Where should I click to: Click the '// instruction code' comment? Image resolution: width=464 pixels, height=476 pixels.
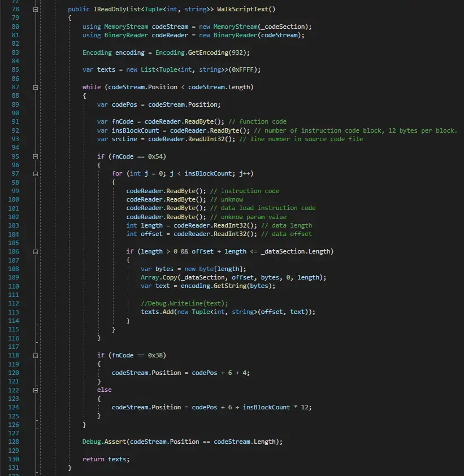(x=245, y=191)
